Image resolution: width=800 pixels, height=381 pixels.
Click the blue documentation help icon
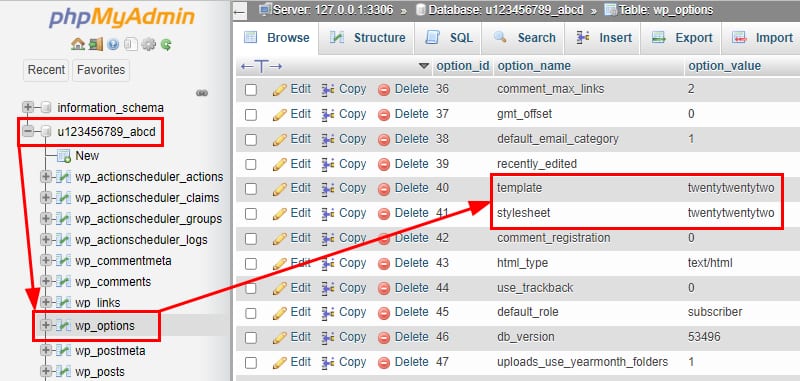pos(113,44)
